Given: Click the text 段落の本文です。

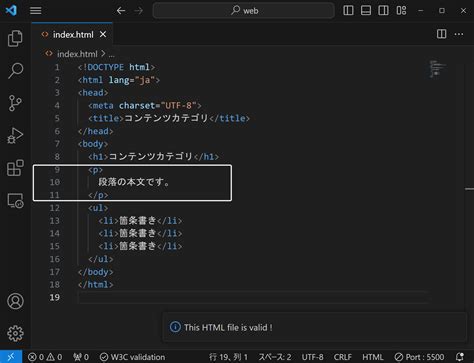Looking at the screenshot, I should (134, 182).
